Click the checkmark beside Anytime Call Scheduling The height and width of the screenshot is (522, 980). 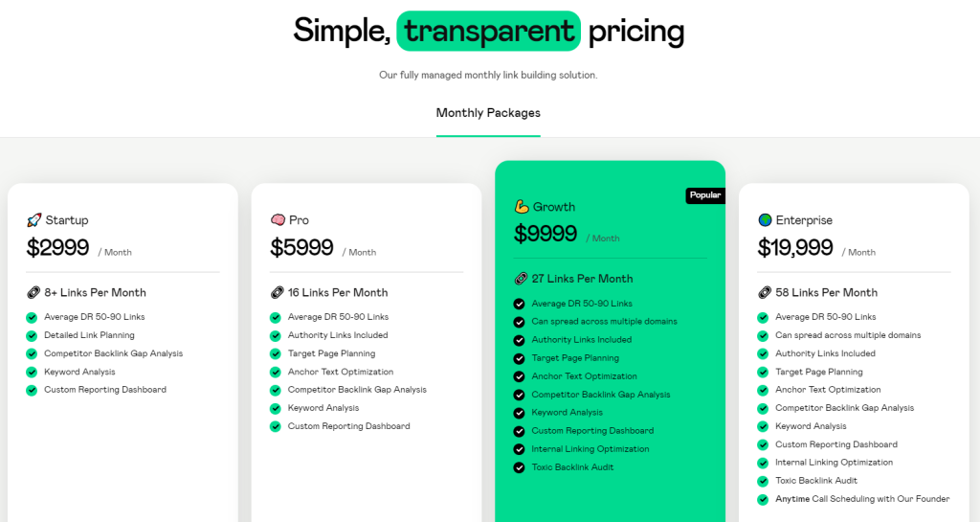(763, 499)
